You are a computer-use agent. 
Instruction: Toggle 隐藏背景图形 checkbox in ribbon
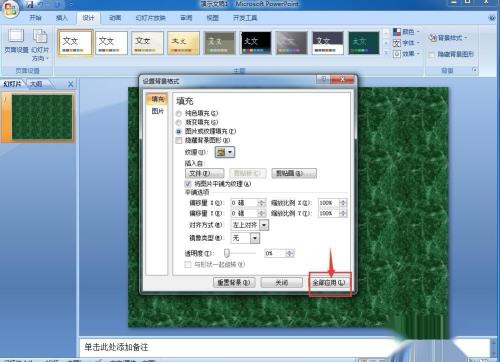click(x=432, y=54)
